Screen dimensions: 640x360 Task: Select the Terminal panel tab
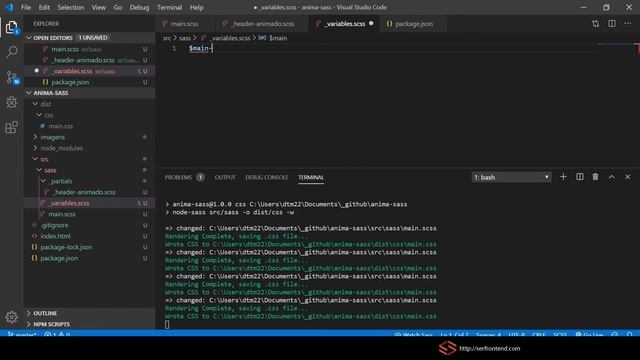tap(311, 177)
